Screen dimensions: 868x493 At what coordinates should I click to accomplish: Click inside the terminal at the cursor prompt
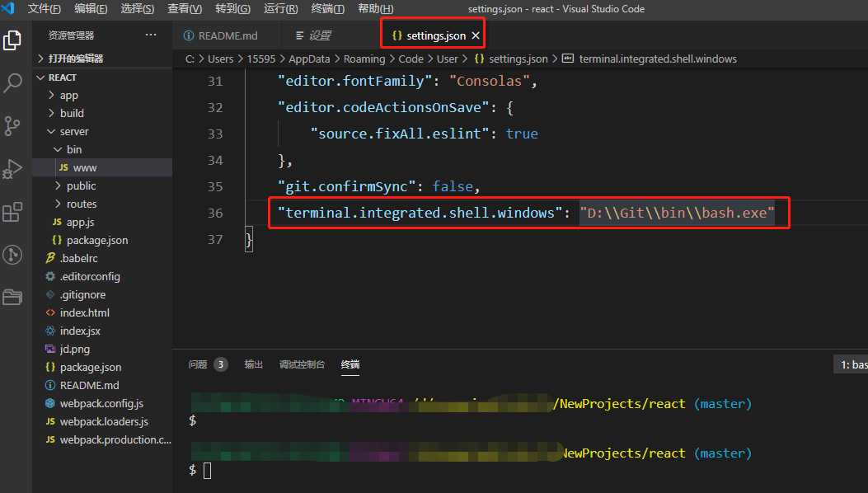coord(207,471)
